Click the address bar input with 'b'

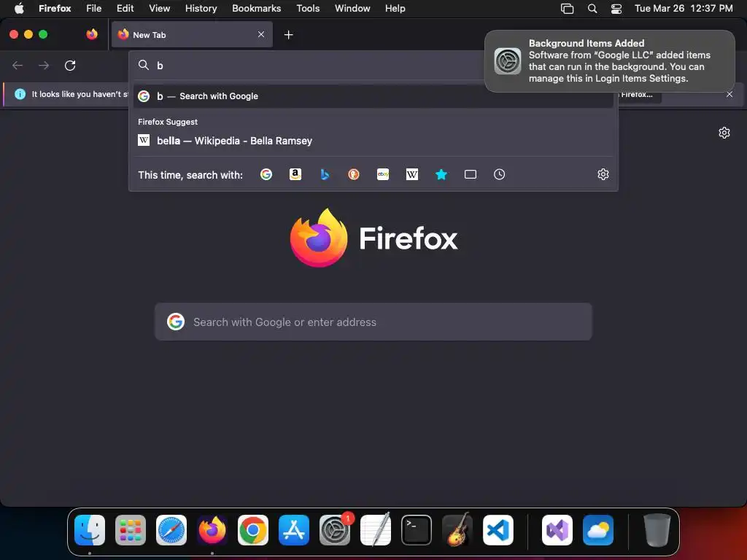tap(314, 65)
